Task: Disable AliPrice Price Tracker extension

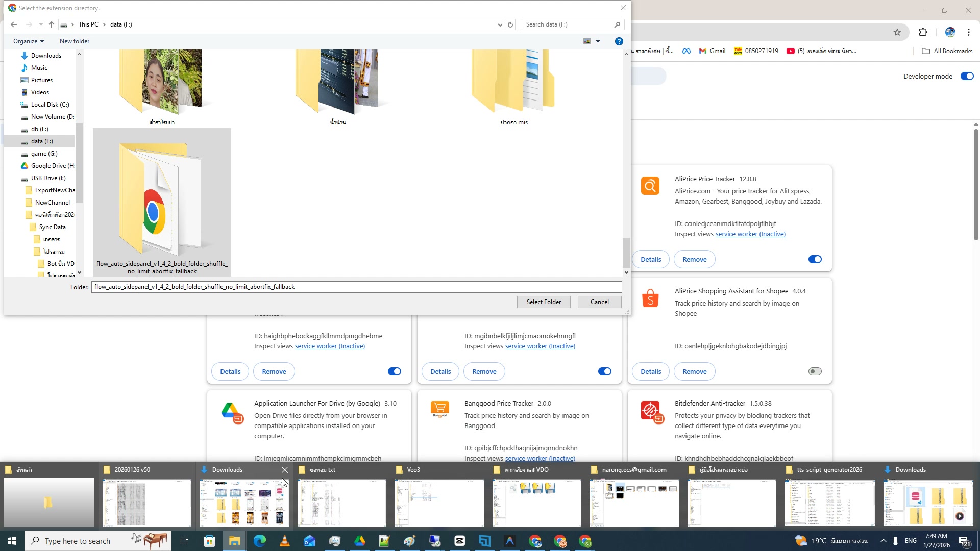Action: pos(815,259)
